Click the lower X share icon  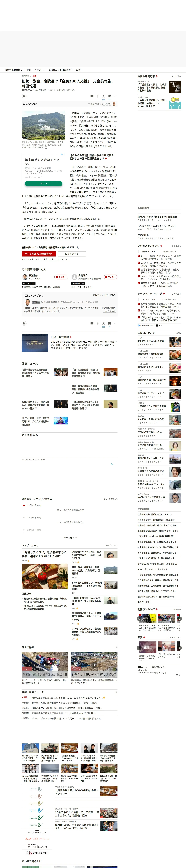104,323
